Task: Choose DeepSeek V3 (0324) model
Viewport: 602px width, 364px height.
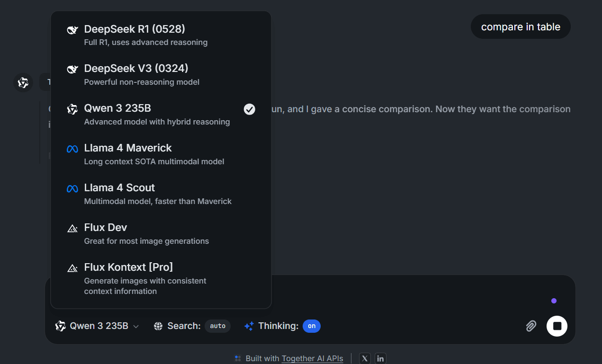Action: (x=161, y=75)
